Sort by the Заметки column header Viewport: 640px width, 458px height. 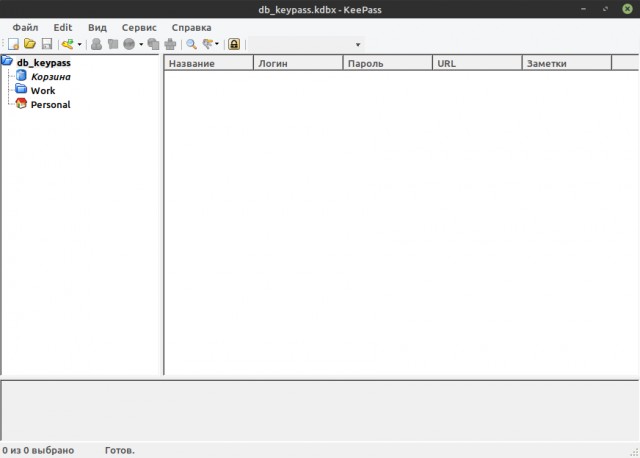click(x=567, y=63)
